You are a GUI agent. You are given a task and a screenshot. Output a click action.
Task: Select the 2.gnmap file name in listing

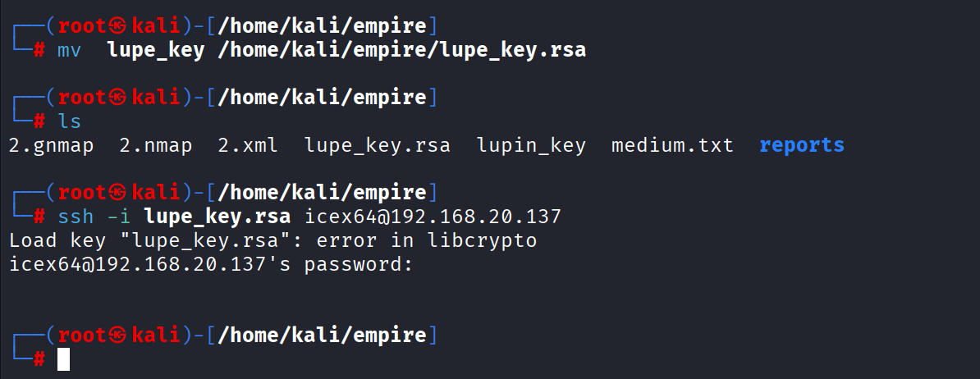[x=51, y=146]
